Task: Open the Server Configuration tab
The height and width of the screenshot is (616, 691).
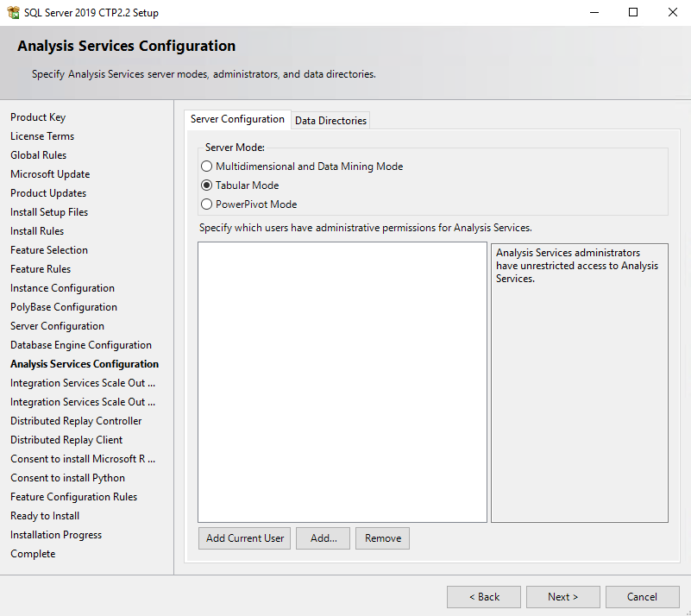Action: (x=237, y=119)
